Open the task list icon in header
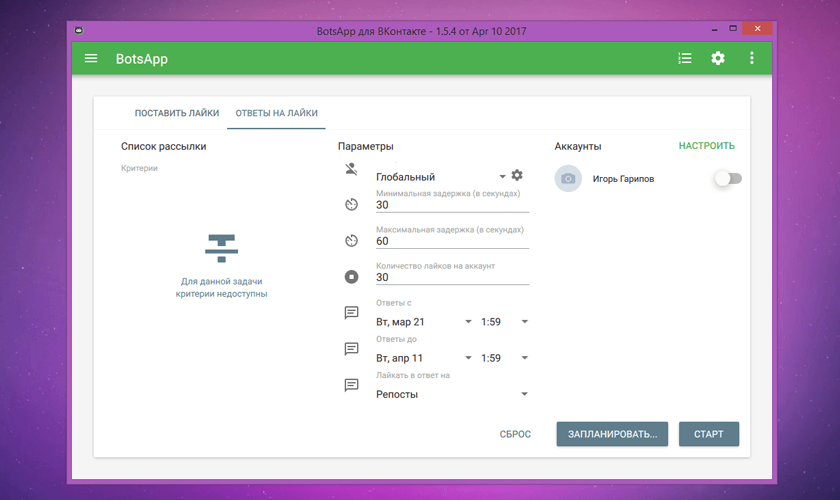The width and height of the screenshot is (840, 500). [685, 58]
